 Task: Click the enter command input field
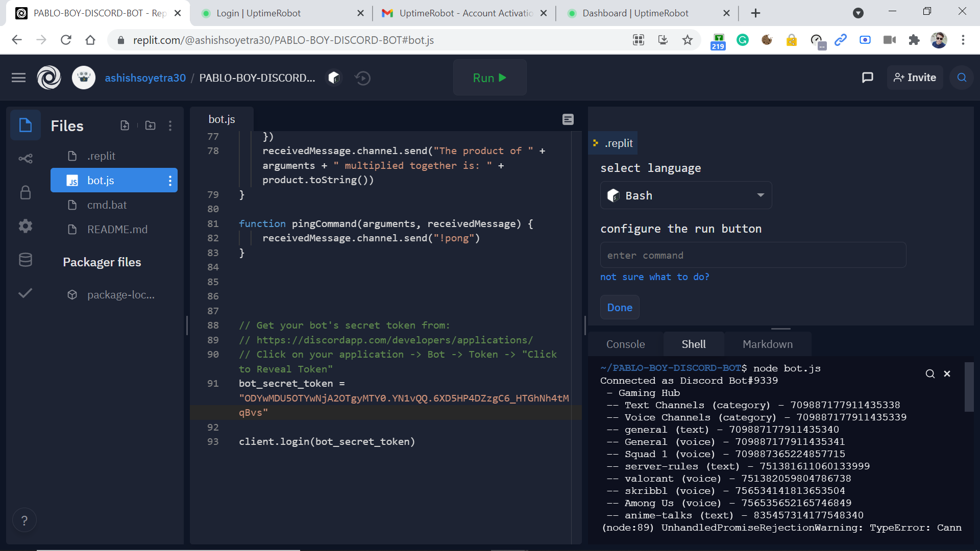click(753, 255)
